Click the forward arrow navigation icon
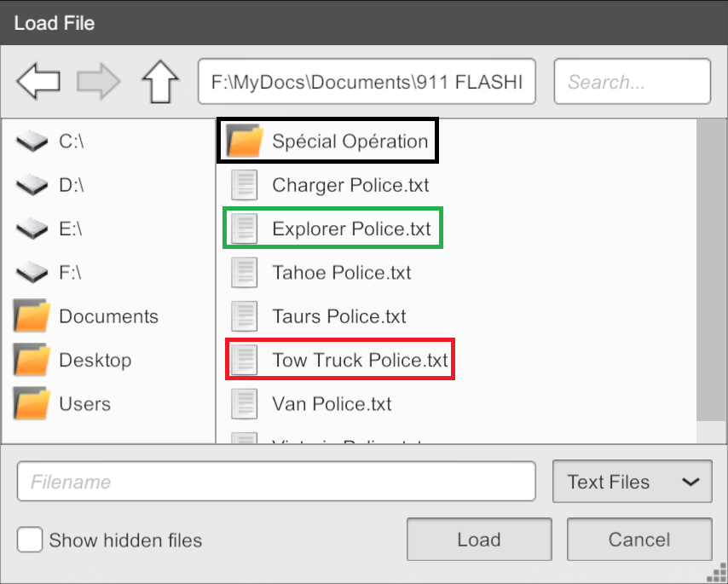Screen dimensions: 728x584 98,82
